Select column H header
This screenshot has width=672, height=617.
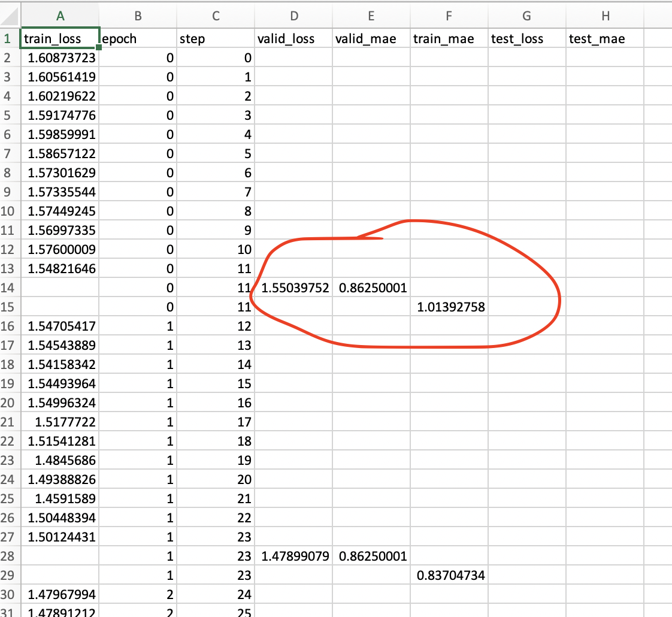point(605,16)
